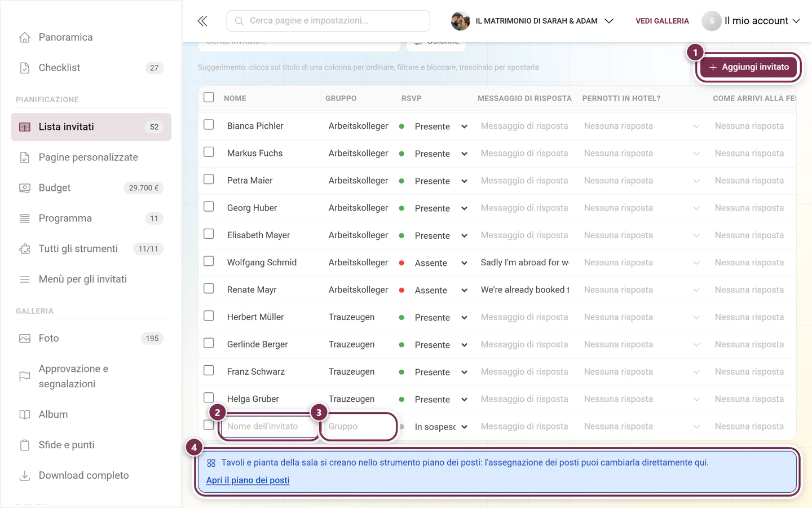The image size is (812, 508).
Task: Open Lista invitati in sidebar
Action: tap(91, 127)
